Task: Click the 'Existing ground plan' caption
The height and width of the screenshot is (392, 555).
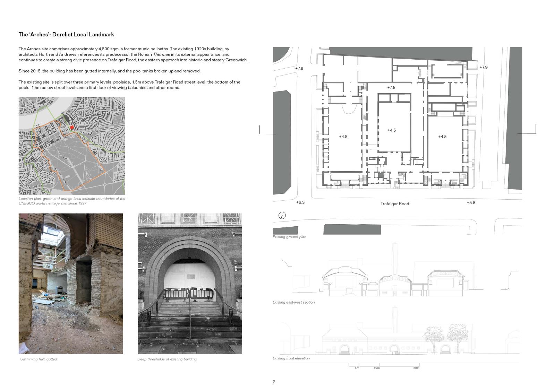Action: pyautogui.click(x=289, y=237)
